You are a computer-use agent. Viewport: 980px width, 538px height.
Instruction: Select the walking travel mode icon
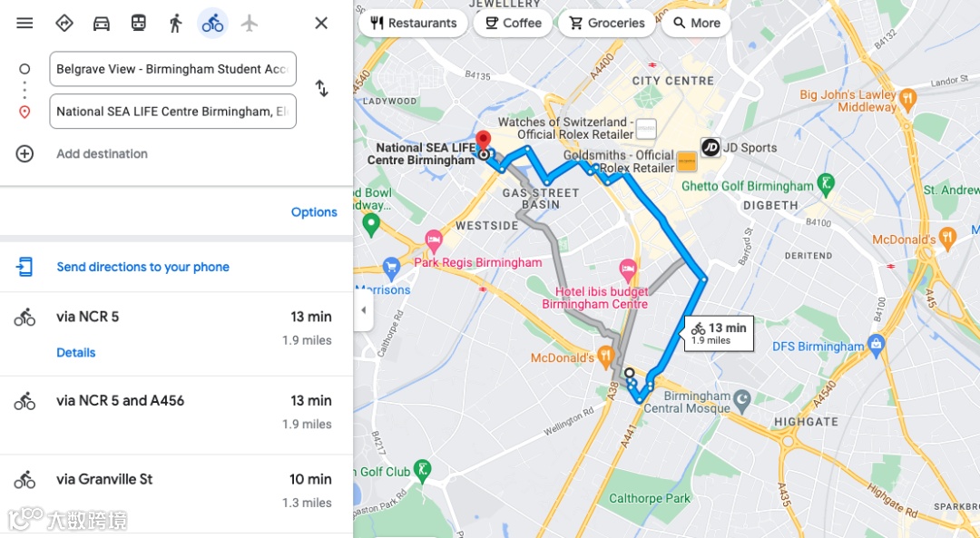click(176, 23)
